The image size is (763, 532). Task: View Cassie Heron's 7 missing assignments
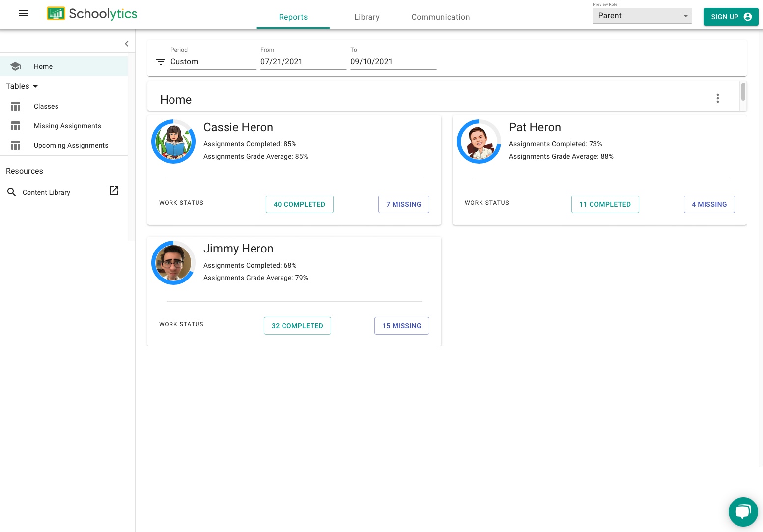(x=404, y=204)
